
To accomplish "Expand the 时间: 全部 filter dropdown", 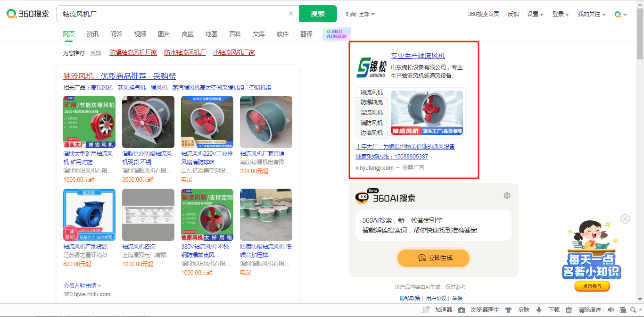I will [360, 14].
